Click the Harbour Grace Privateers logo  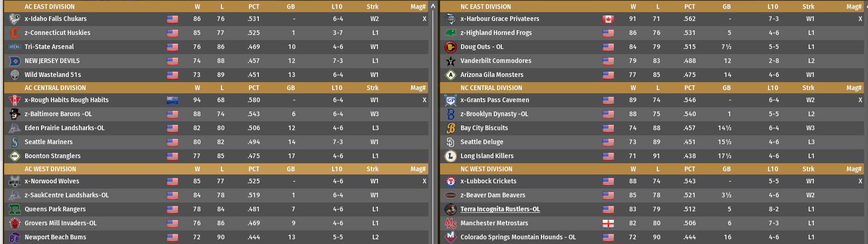[450, 19]
